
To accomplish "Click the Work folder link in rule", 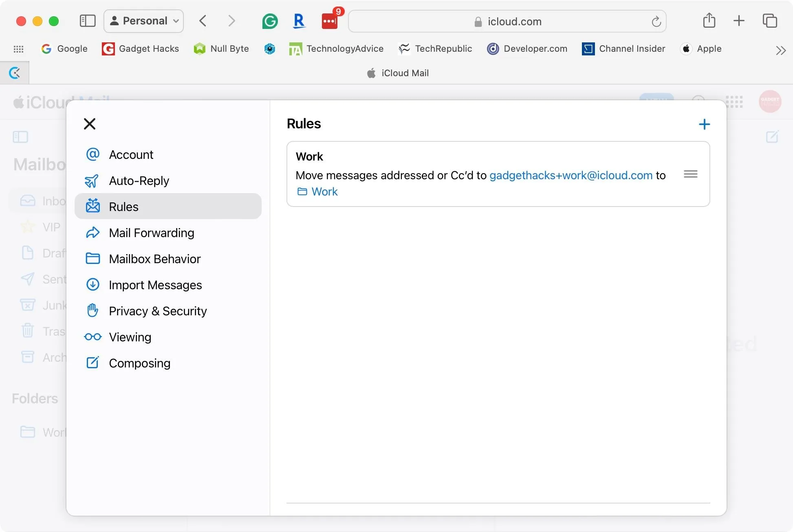I will tap(318, 192).
